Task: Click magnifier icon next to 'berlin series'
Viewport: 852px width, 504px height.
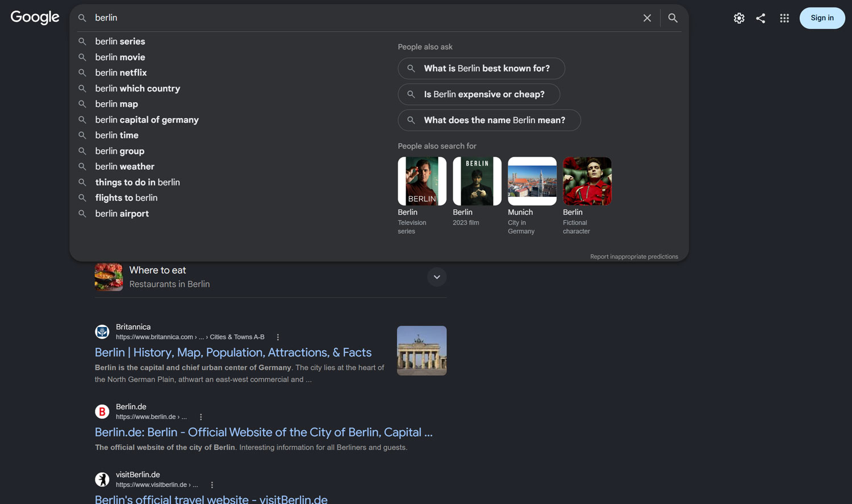Action: (x=82, y=41)
